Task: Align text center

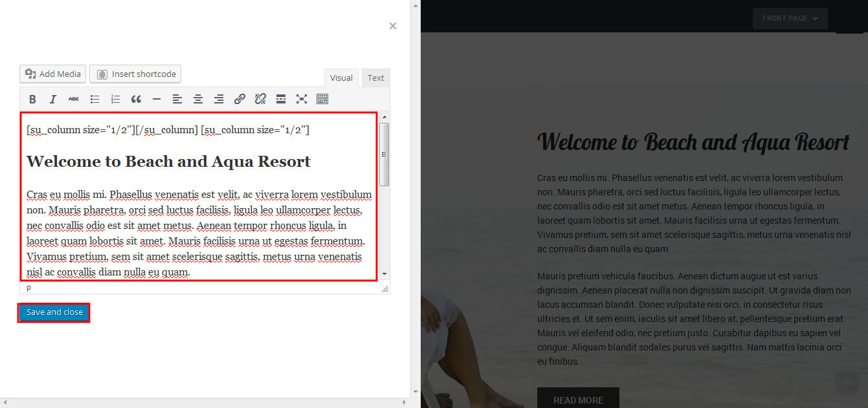Action: coord(198,99)
